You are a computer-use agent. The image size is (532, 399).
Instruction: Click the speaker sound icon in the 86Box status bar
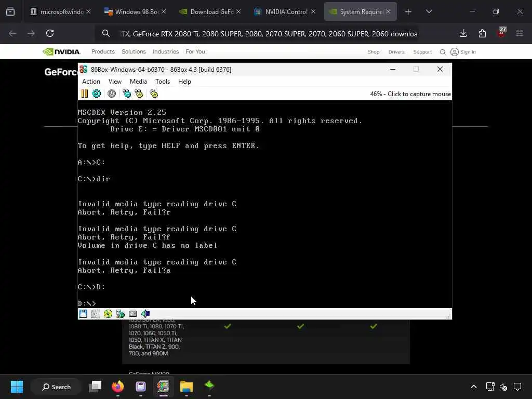pos(145,314)
